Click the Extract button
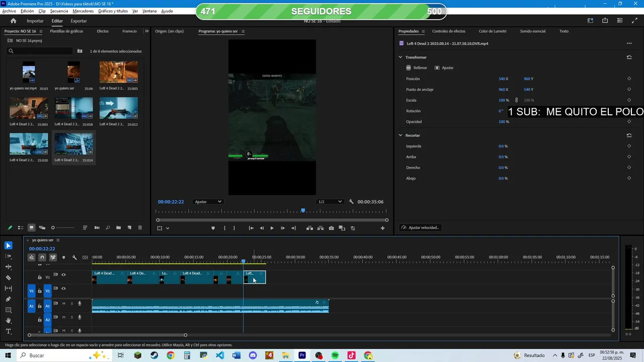 (x=320, y=228)
